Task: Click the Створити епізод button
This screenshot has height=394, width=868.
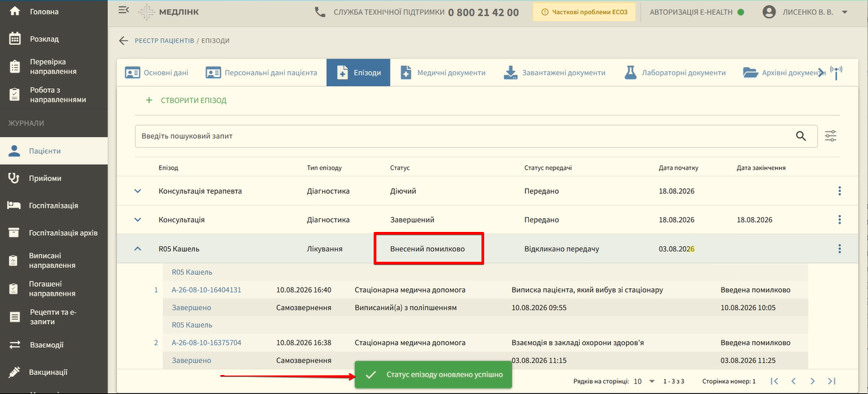Action: [x=186, y=100]
